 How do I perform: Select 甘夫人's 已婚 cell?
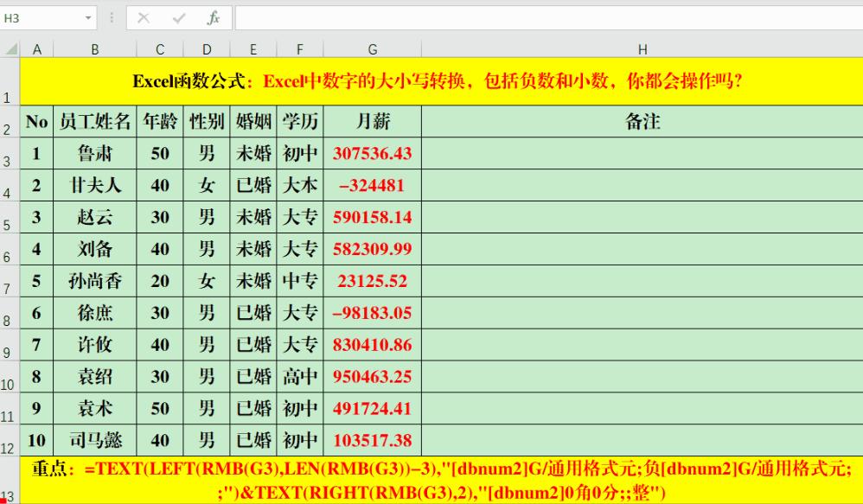[x=253, y=185]
